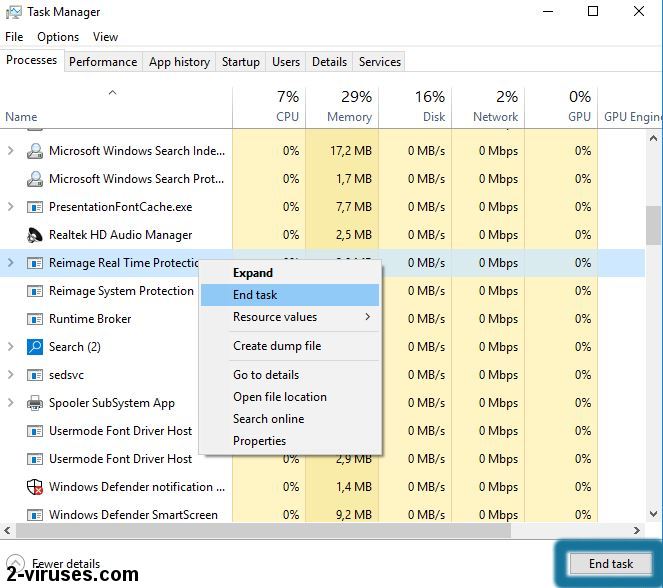Click the Windows Defender SmartScreen icon
The image size is (663, 588).
coord(33,515)
